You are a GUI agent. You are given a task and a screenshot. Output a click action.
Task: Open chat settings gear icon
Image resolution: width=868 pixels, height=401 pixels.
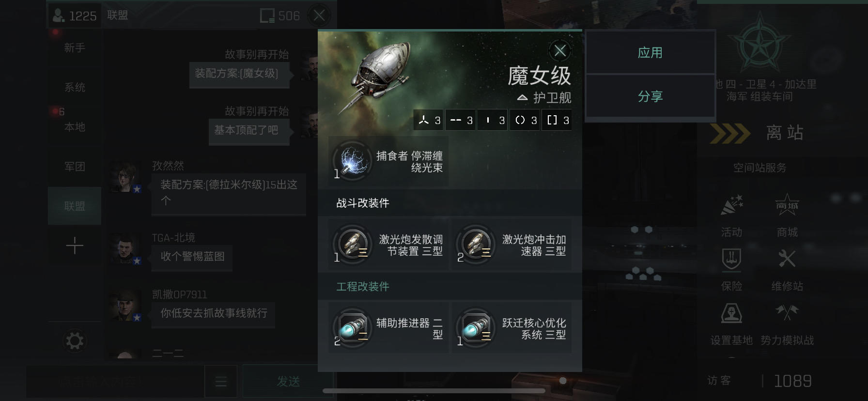(x=74, y=341)
